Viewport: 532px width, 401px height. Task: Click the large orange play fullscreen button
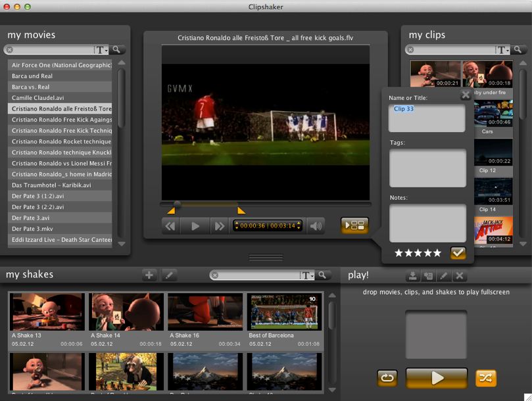(437, 378)
